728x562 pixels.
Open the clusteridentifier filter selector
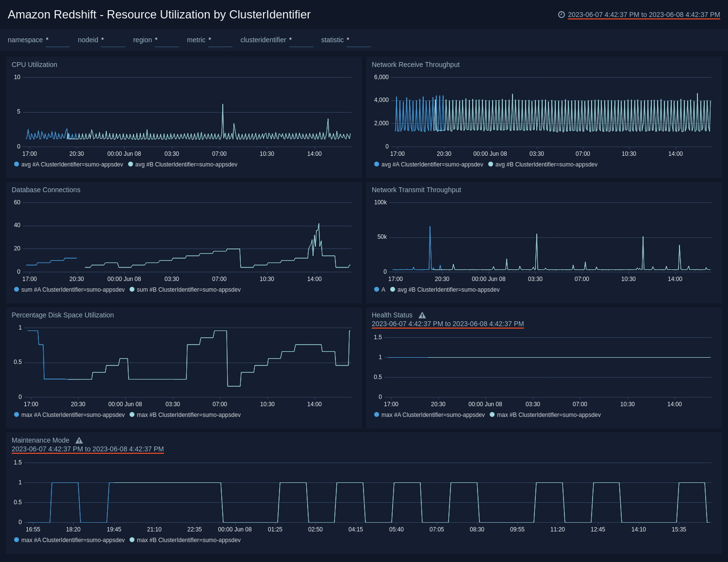tap(301, 43)
